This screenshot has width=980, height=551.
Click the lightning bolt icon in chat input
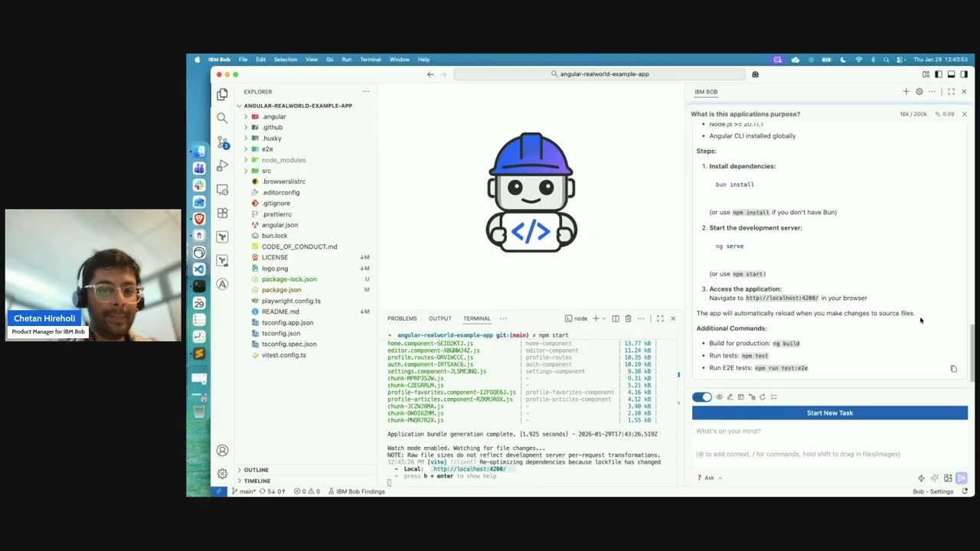click(x=921, y=478)
